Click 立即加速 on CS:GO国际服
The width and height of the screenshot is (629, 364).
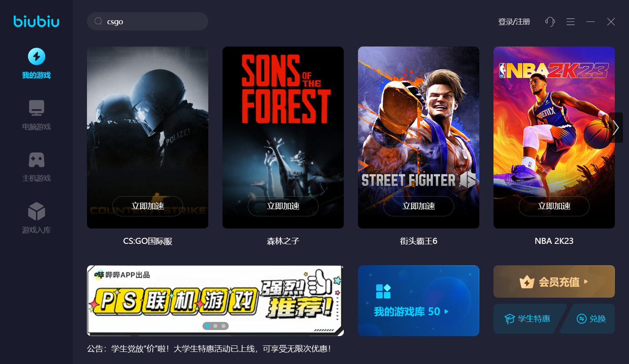(148, 206)
